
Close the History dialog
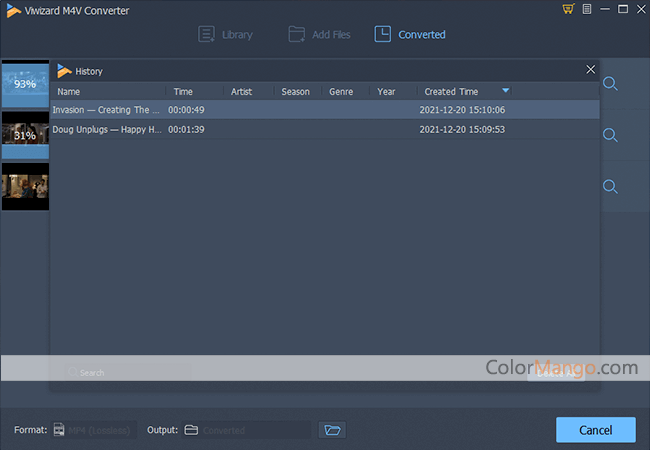point(590,70)
